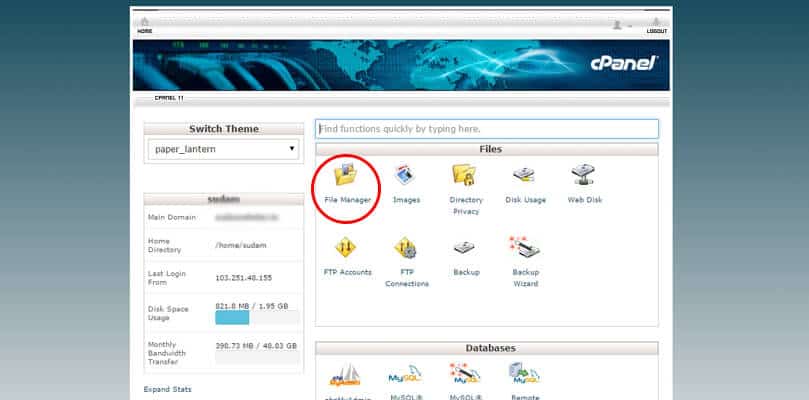
Task: Open the Disk Usage icon
Action: (x=525, y=175)
